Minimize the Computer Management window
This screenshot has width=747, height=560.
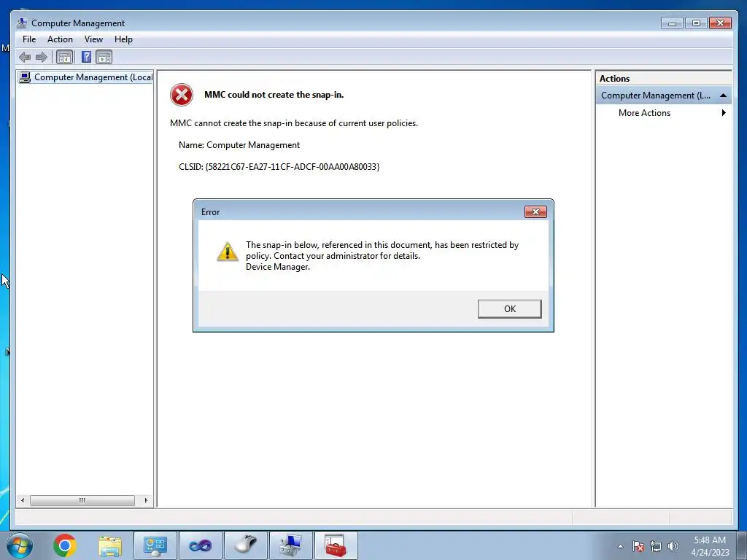(x=672, y=23)
